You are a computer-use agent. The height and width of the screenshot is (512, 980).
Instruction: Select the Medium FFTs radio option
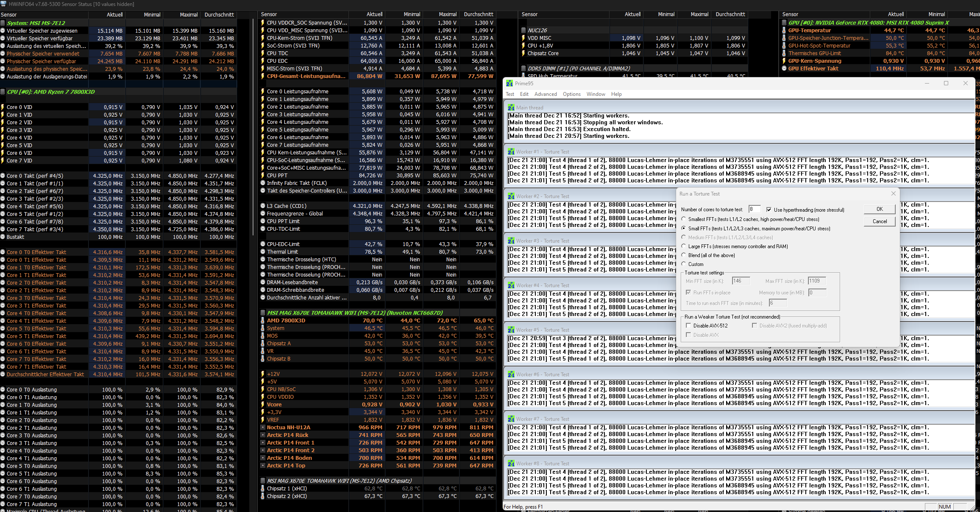click(683, 237)
